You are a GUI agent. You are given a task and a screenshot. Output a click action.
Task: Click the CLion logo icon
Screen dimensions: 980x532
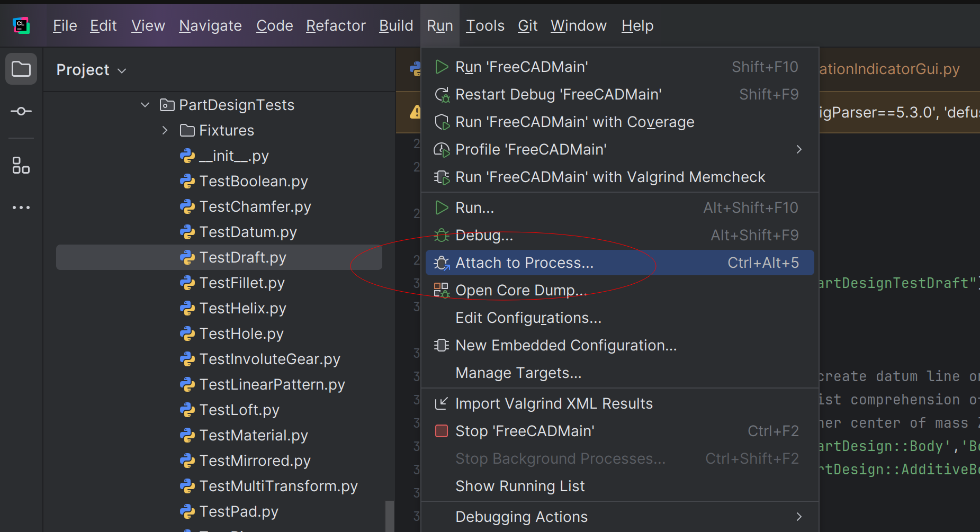pos(21,25)
